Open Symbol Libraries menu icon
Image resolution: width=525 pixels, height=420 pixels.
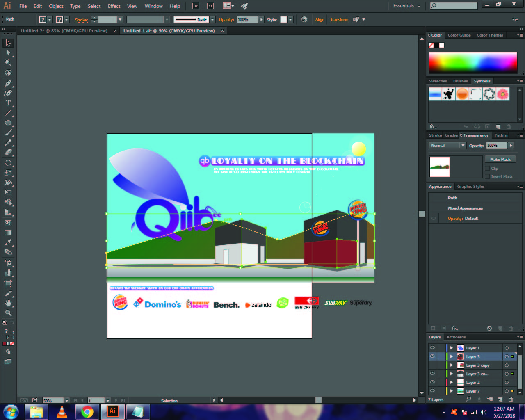433,127
